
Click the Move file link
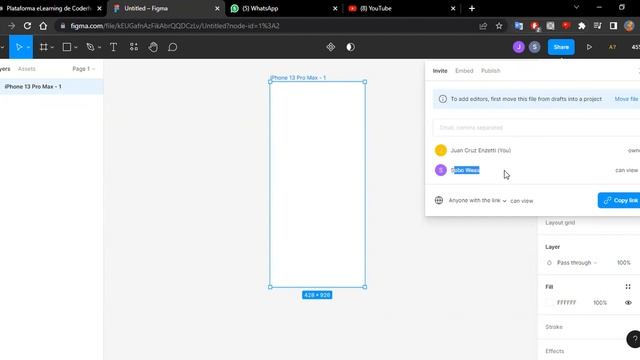tap(626, 99)
